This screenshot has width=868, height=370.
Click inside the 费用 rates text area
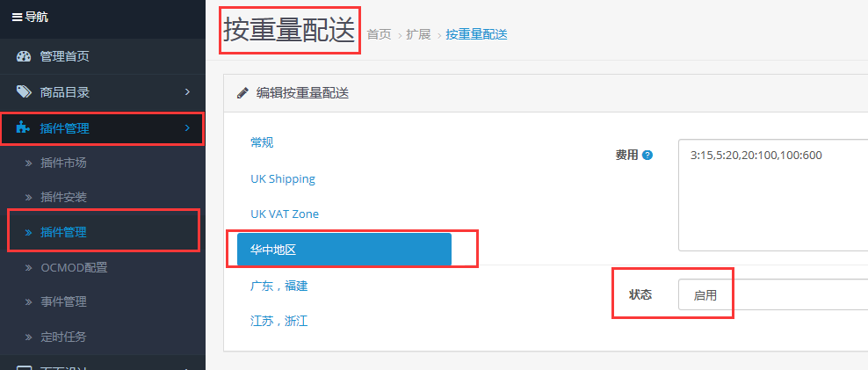pos(773,195)
